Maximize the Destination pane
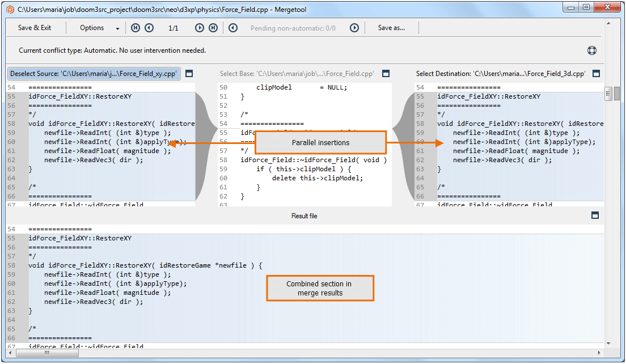This screenshot has height=364, width=626. tap(596, 74)
